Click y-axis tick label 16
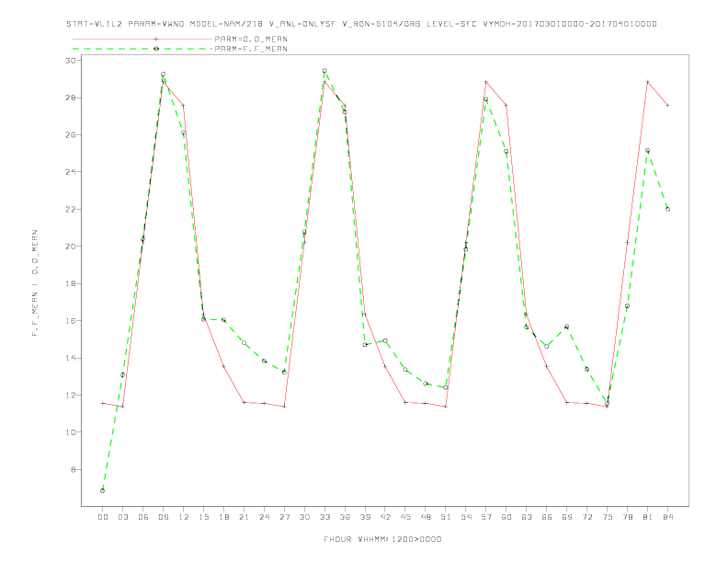The width and height of the screenshot is (728, 563). coord(70,320)
